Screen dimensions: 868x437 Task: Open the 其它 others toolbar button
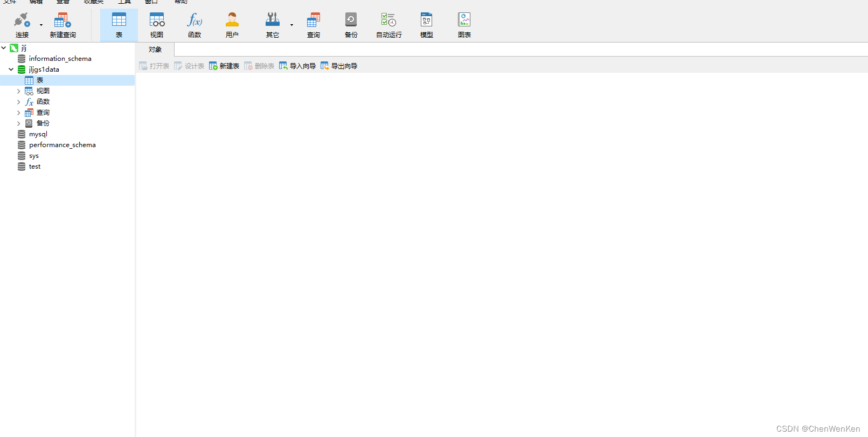coord(273,25)
